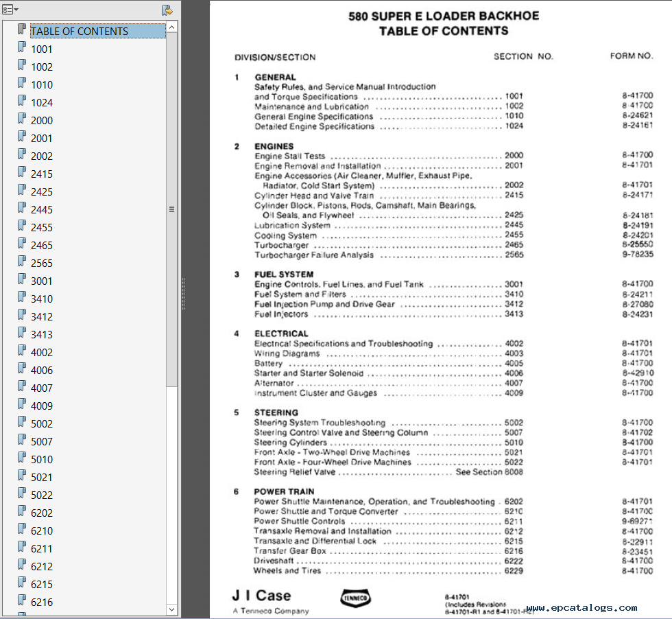Click the bookmark icon beside 2001
Viewport: 672px width, 619px height.
pyautogui.click(x=22, y=136)
